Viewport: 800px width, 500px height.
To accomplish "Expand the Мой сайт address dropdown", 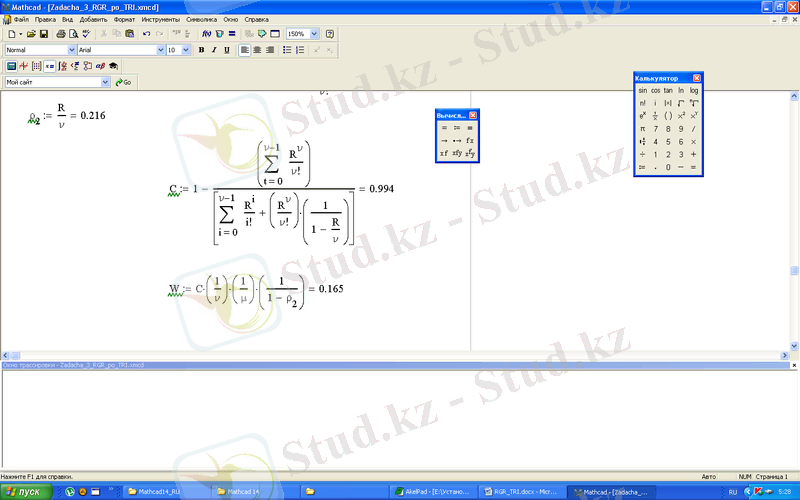I will (105, 82).
